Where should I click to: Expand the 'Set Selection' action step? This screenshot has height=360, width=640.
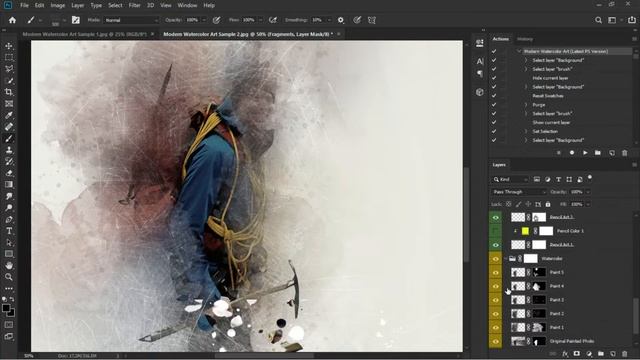point(526,131)
